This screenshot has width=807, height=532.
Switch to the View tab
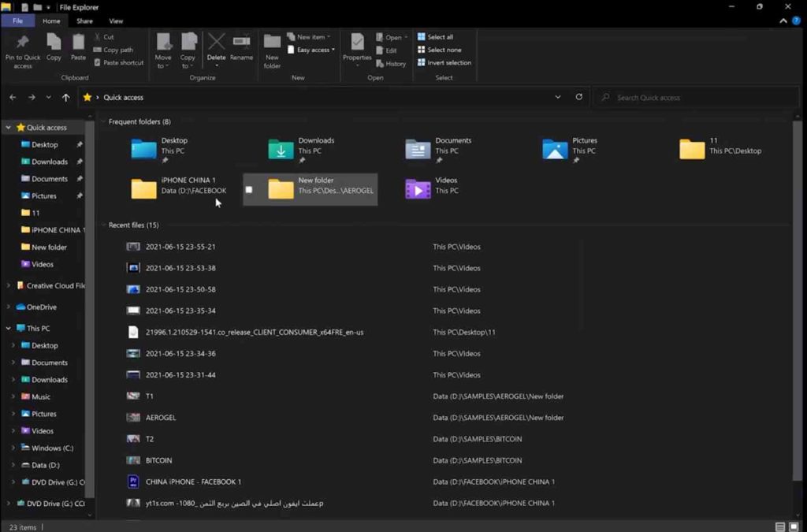pos(116,21)
